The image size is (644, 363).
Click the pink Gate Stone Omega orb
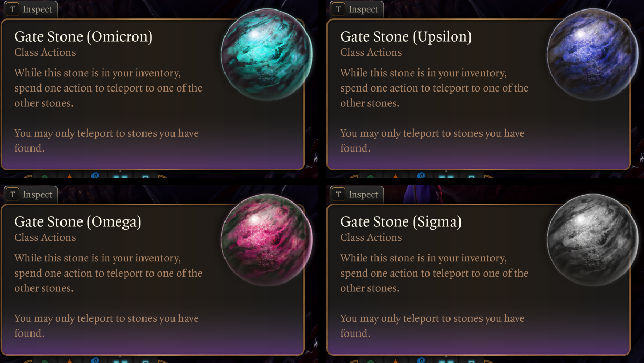pyautogui.click(x=267, y=240)
